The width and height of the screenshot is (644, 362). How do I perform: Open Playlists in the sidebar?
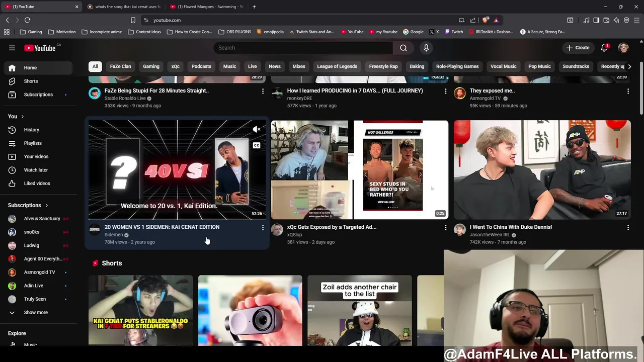37,143
